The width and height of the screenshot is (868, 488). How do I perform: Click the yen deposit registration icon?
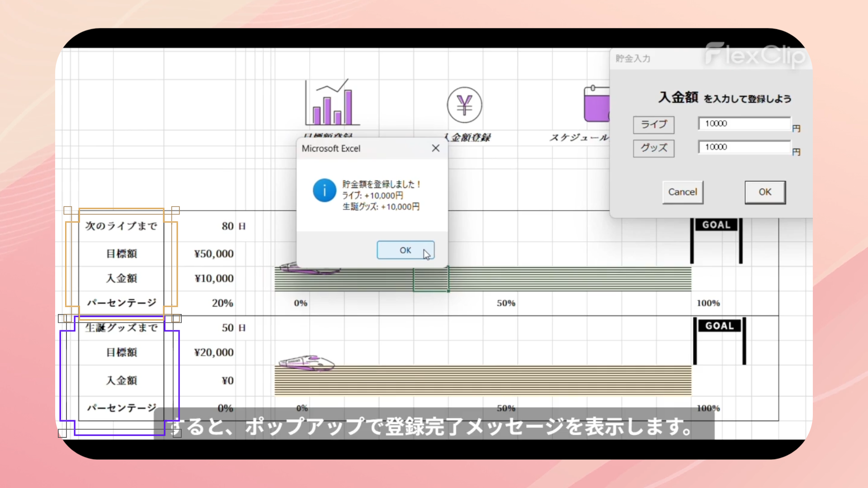[x=464, y=105]
